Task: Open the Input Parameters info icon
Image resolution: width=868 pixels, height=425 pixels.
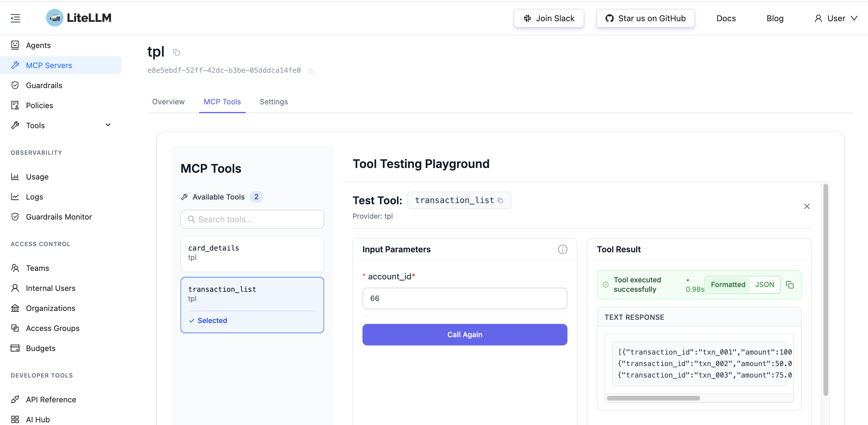Action: click(x=562, y=250)
